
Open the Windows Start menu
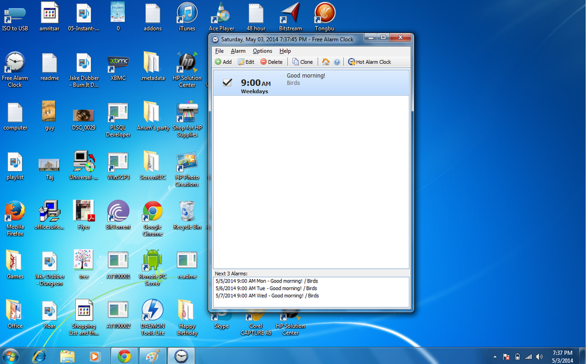[10, 355]
